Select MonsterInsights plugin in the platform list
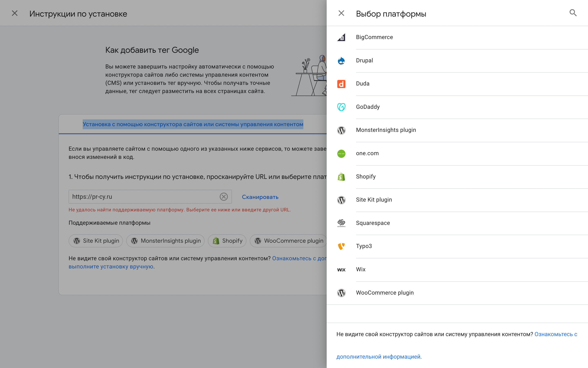The image size is (588, 368). click(457, 130)
